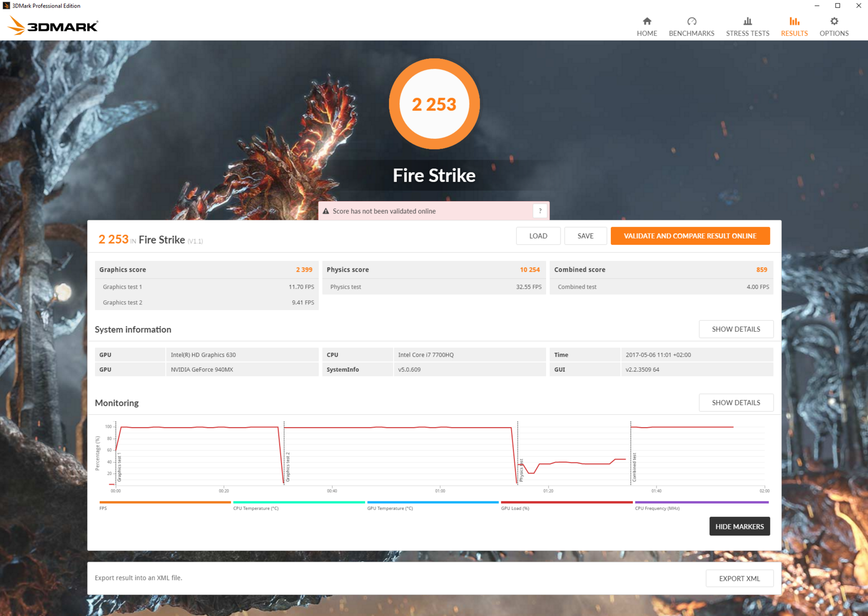Click 'Export result into an XML file.' text

[x=139, y=578]
